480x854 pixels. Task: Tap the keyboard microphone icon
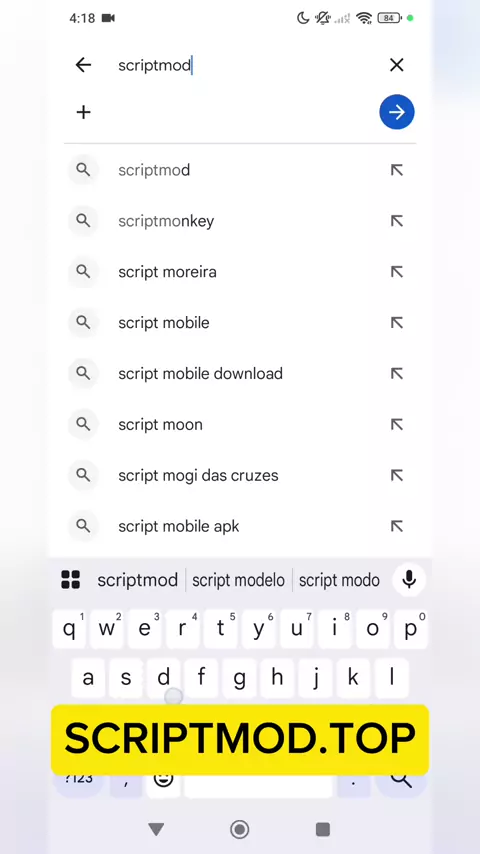409,580
